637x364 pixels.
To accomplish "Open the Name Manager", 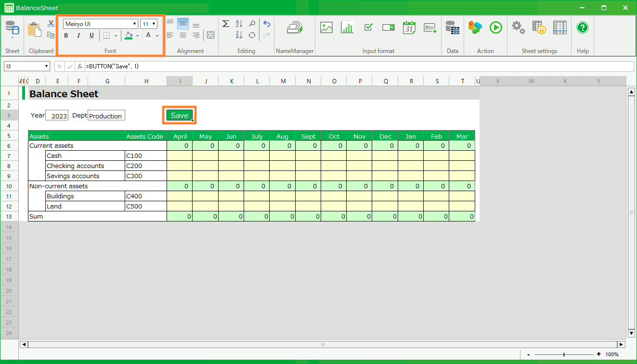I will tap(294, 28).
